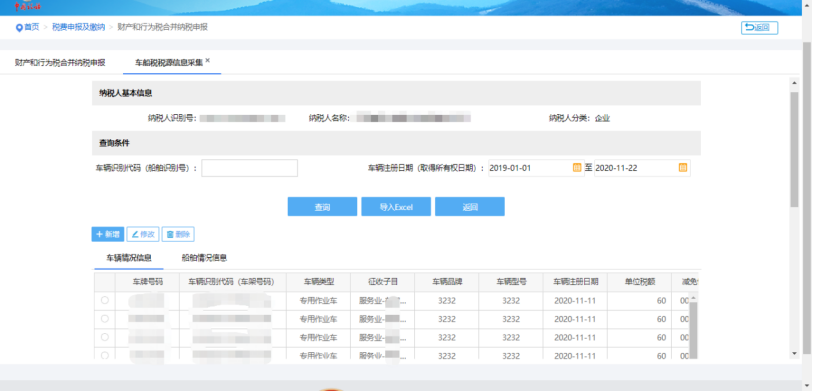Click the start date field 2019-01-01

coord(529,168)
